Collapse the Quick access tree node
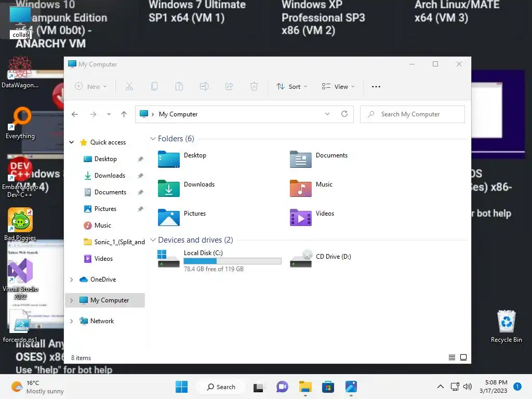Image resolution: width=532 pixels, height=399 pixels. coord(72,142)
